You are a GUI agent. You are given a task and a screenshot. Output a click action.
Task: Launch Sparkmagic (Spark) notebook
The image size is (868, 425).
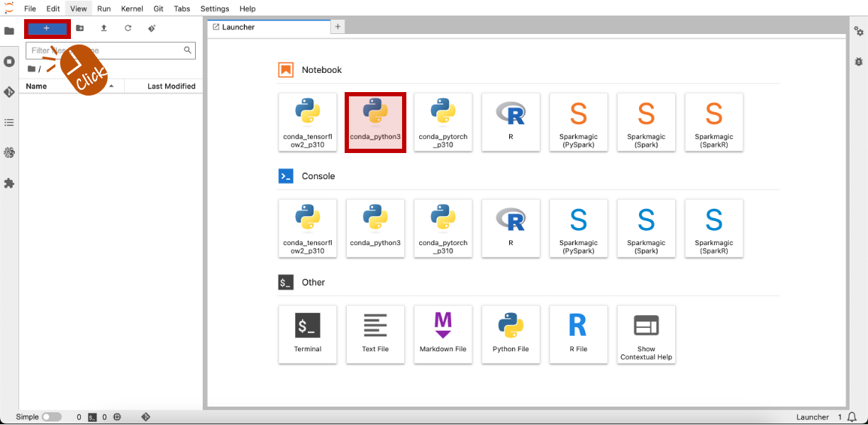click(x=646, y=122)
